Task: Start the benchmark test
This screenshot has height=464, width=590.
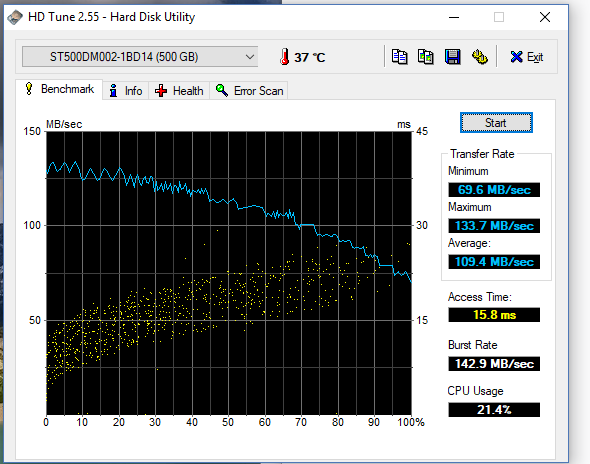Action: (496, 123)
